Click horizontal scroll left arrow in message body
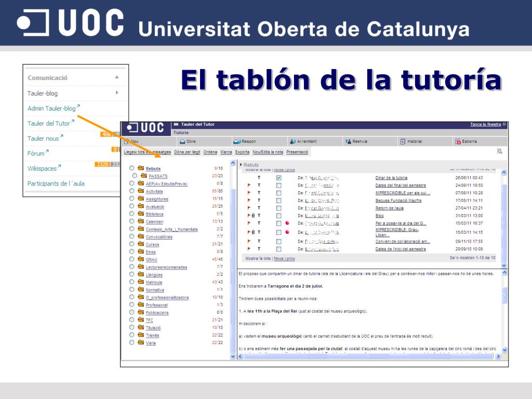The image size is (532, 399). click(241, 356)
